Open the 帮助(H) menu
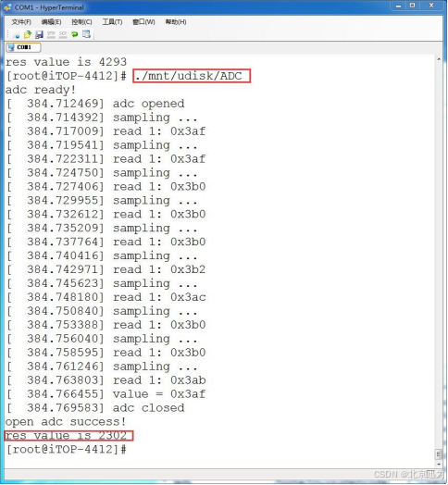Image resolution: width=448 pixels, height=485 pixels. [176, 22]
